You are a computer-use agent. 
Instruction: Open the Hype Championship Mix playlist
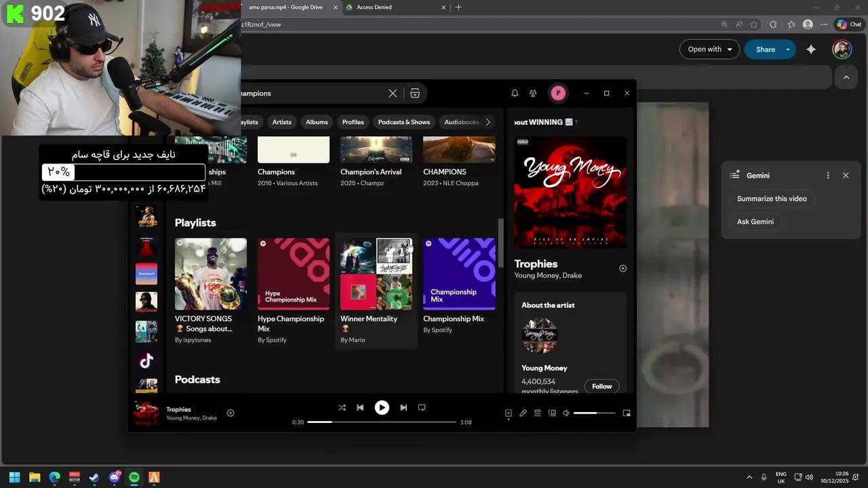pyautogui.click(x=294, y=291)
